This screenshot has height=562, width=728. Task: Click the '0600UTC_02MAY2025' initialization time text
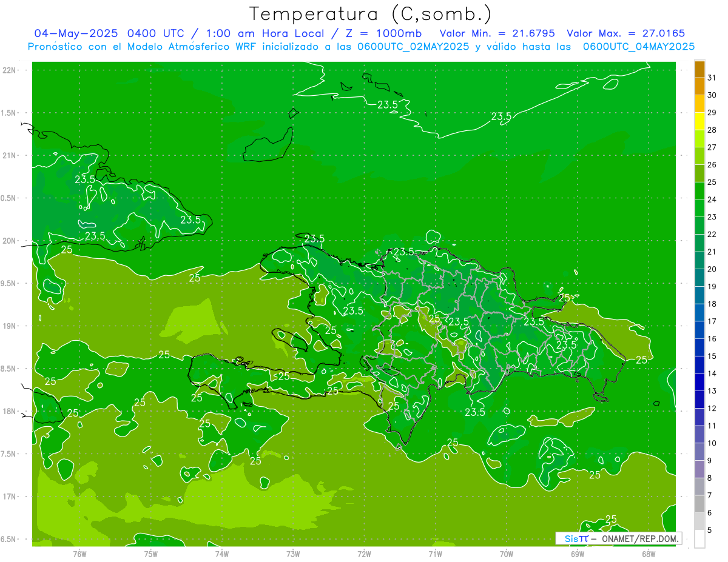(x=413, y=47)
